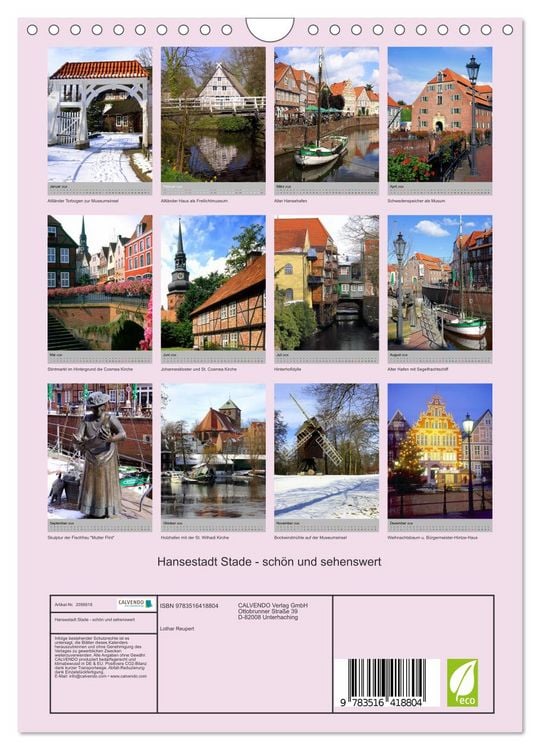Click the caption 'Schwedenspeicher als Musum'

(416, 201)
